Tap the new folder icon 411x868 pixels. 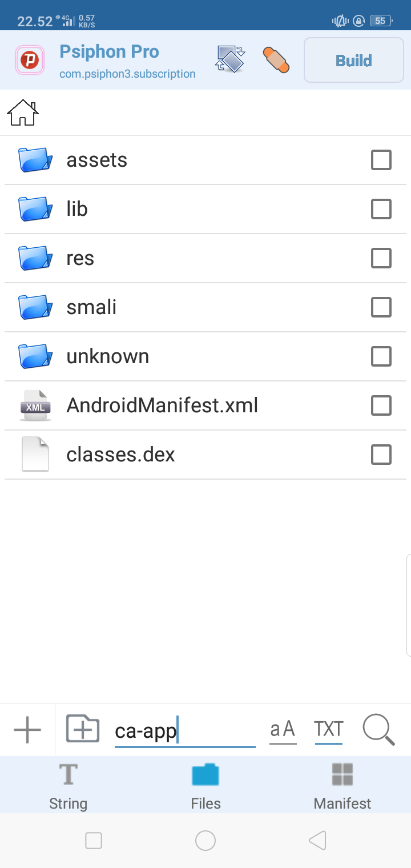tap(83, 729)
